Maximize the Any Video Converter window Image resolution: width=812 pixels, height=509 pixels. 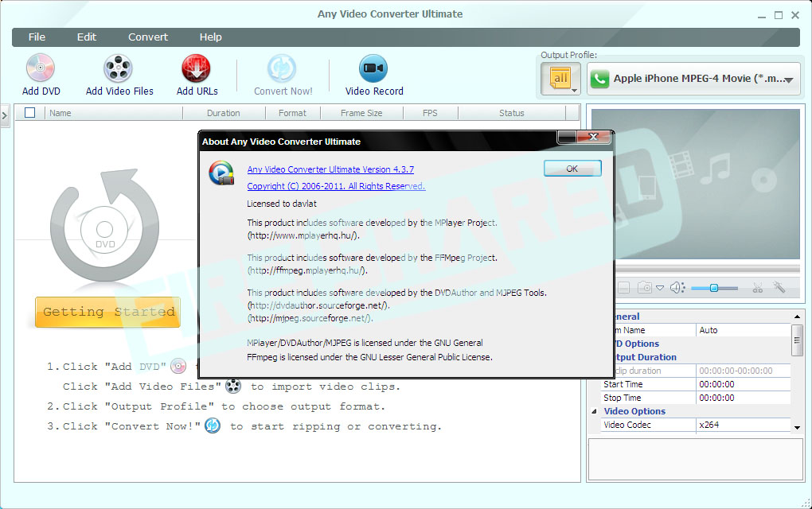click(x=778, y=16)
